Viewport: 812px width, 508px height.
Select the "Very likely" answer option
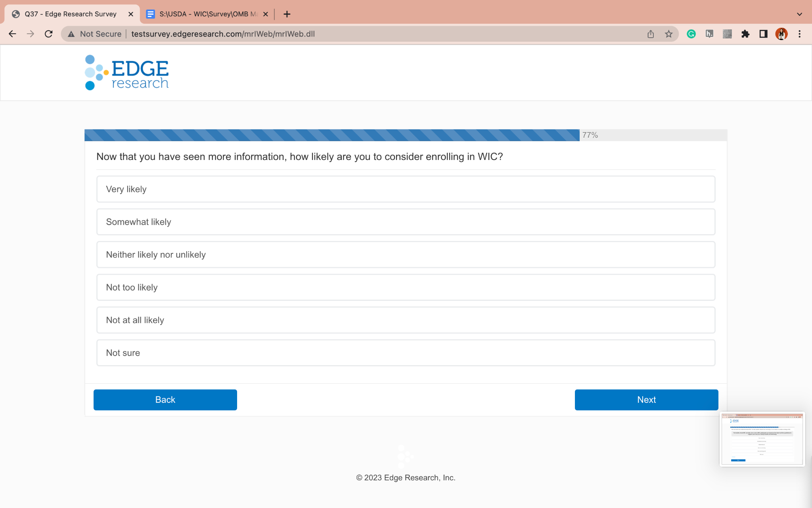pyautogui.click(x=405, y=189)
